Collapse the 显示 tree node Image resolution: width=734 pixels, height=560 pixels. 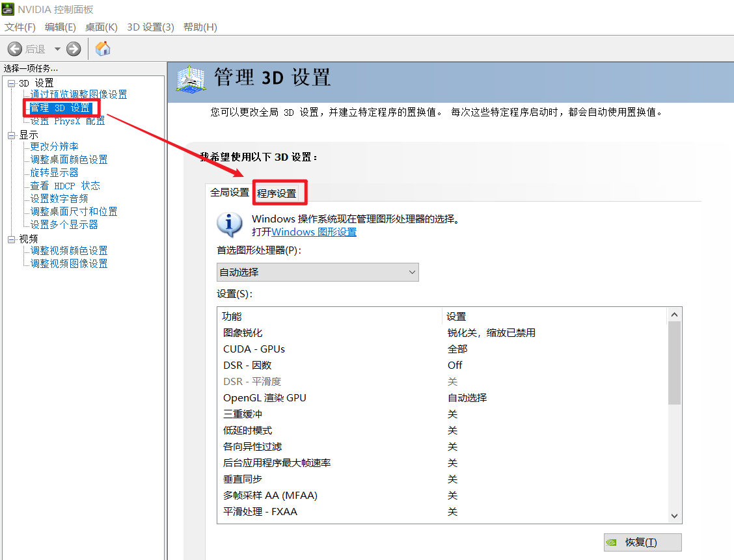pyautogui.click(x=11, y=136)
